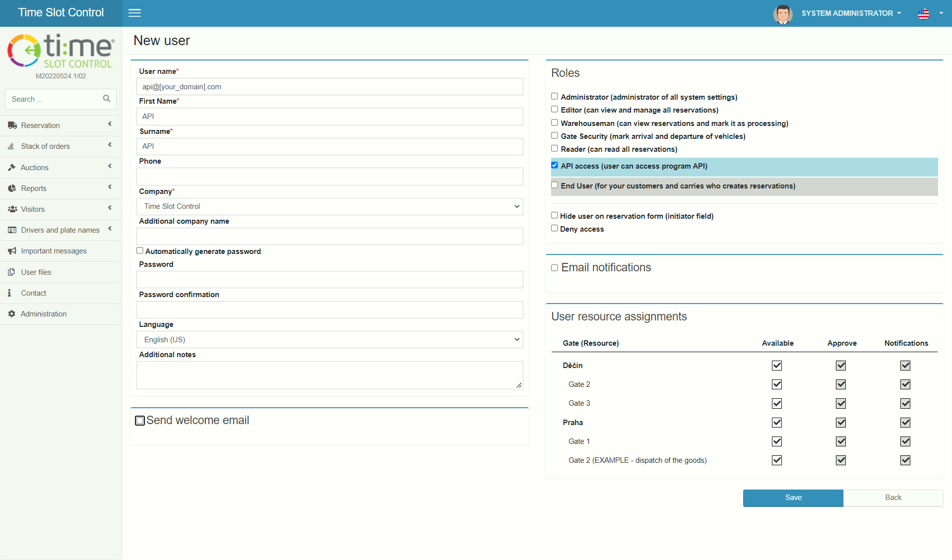Click the system administrator avatar

pos(782,14)
